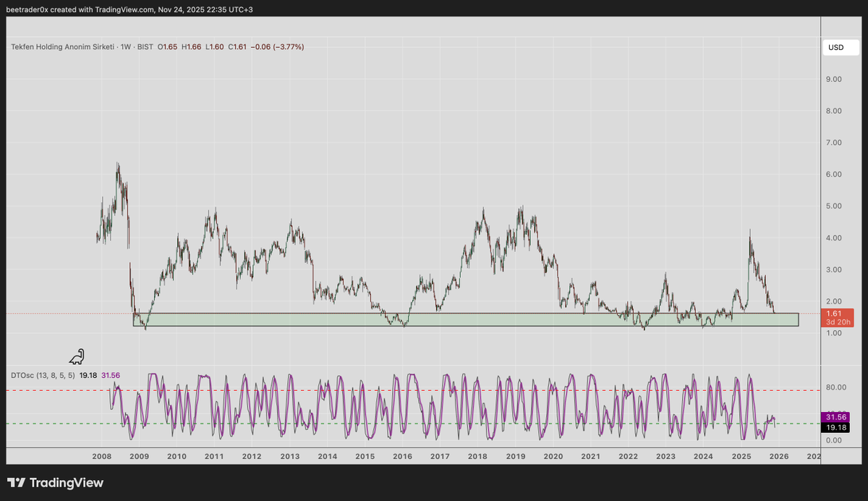Screen dimensions: 868x501
Task: Click the high value H1.66
Action: coord(191,47)
